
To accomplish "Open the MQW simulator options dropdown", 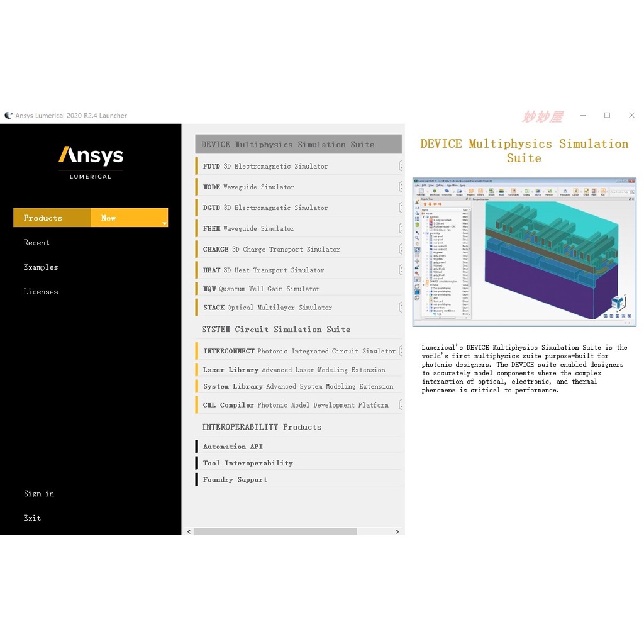I will (401, 288).
